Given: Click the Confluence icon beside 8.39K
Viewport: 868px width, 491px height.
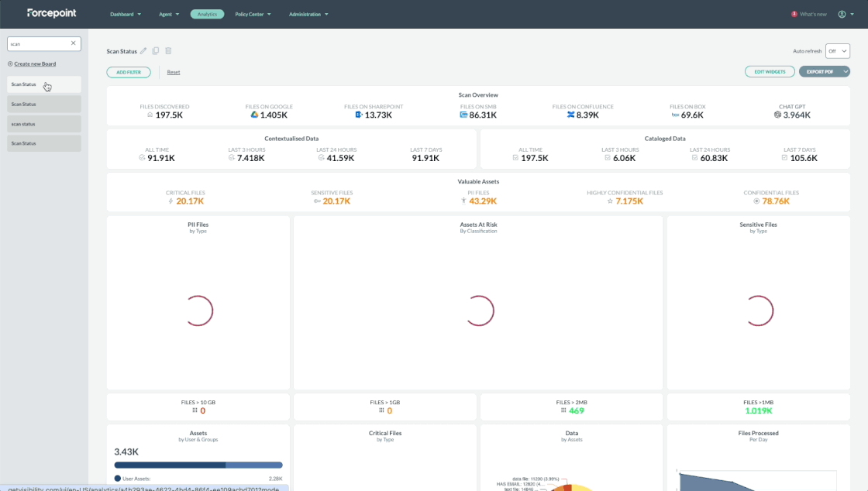Looking at the screenshot, I should pos(570,115).
